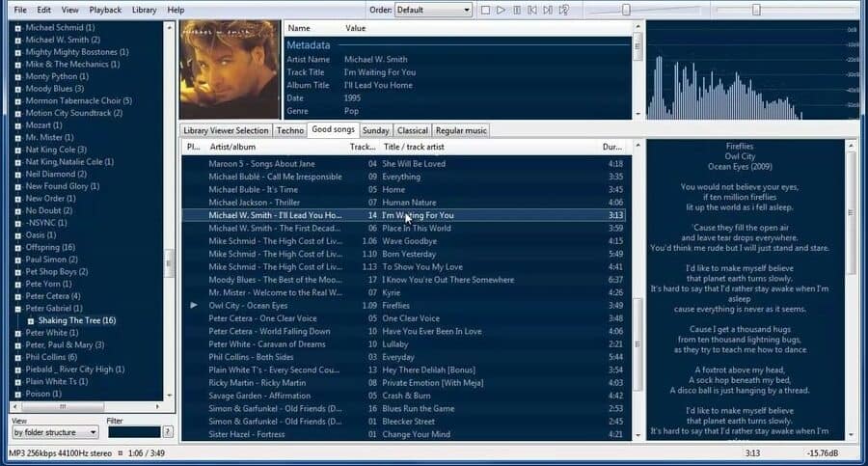
Task: Click the album art cover thumbnail
Action: (x=230, y=69)
